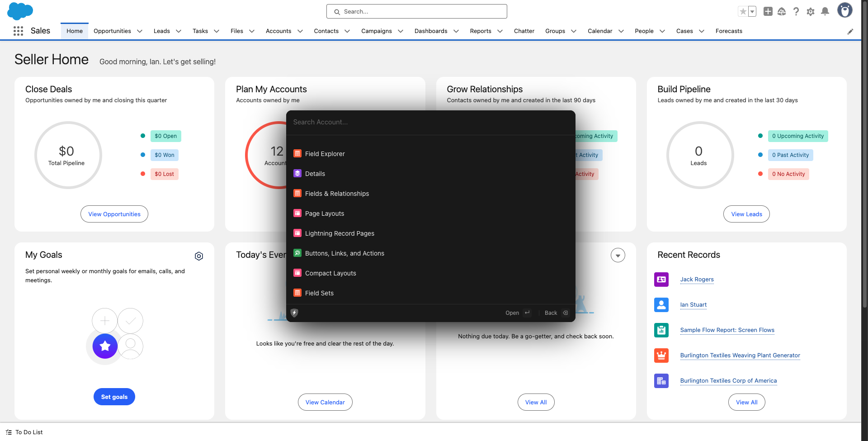Viewport: 868px width, 441px height.
Task: Click Burlington Textiles Corp account building icon
Action: point(661,381)
